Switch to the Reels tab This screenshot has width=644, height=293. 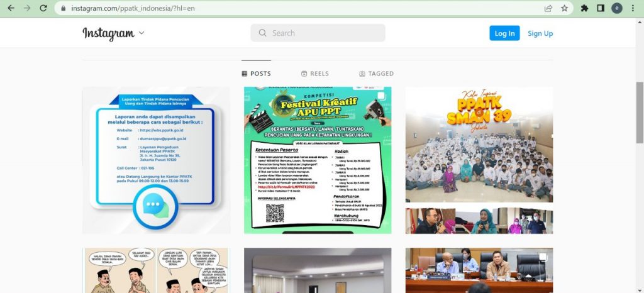click(x=315, y=74)
